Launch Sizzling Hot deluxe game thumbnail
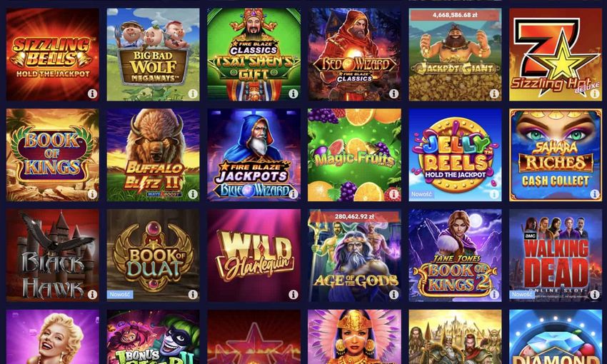The image size is (607, 364). click(x=556, y=54)
